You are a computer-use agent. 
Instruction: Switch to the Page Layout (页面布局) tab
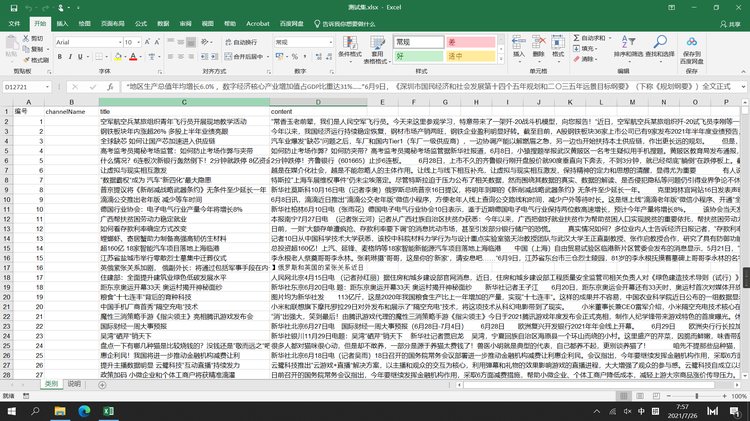tap(112, 23)
